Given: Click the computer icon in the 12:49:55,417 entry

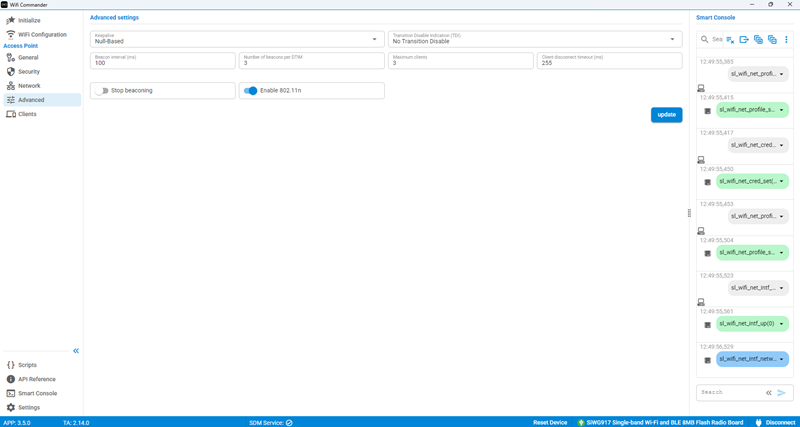Looking at the screenshot, I should point(702,159).
